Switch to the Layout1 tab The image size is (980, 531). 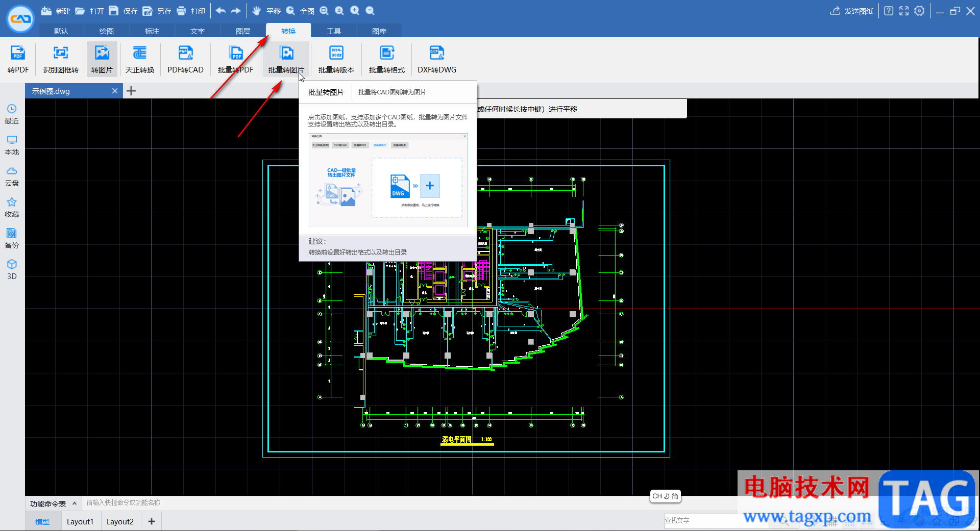point(80,521)
